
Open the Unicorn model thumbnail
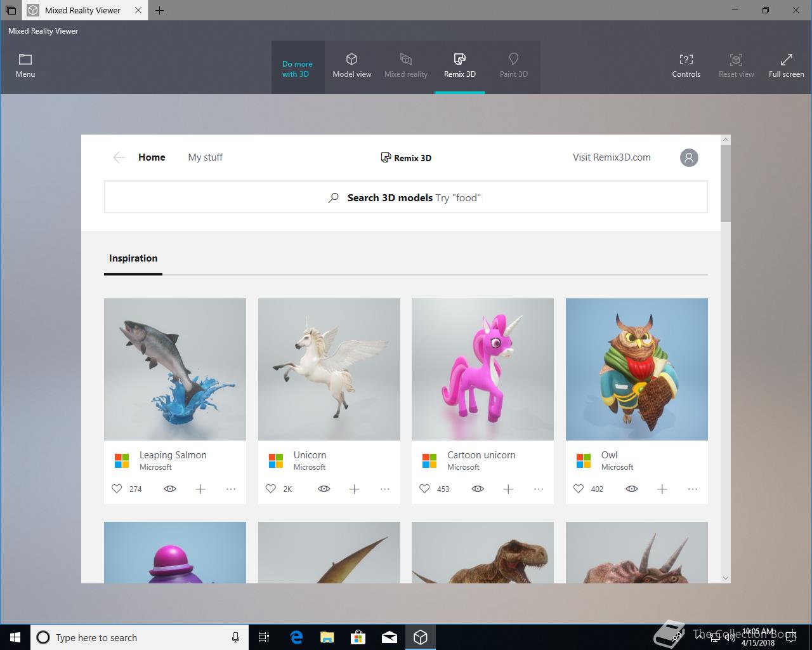[x=329, y=369]
